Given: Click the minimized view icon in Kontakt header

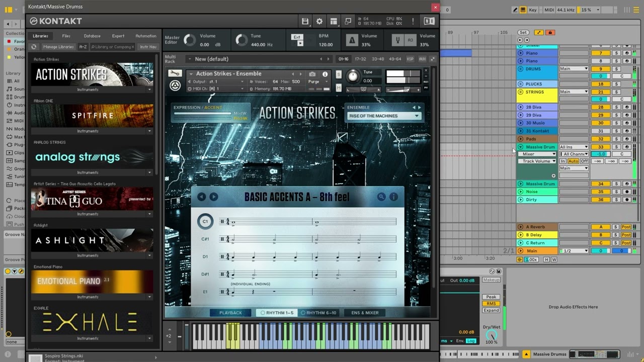Looking at the screenshot, I should tap(348, 21).
